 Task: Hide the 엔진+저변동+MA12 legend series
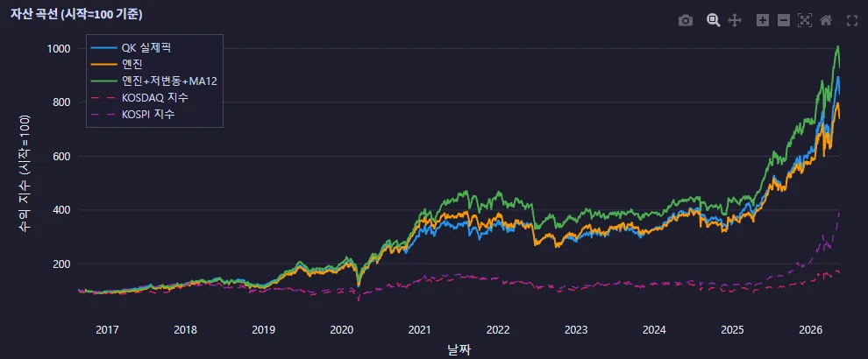click(153, 81)
